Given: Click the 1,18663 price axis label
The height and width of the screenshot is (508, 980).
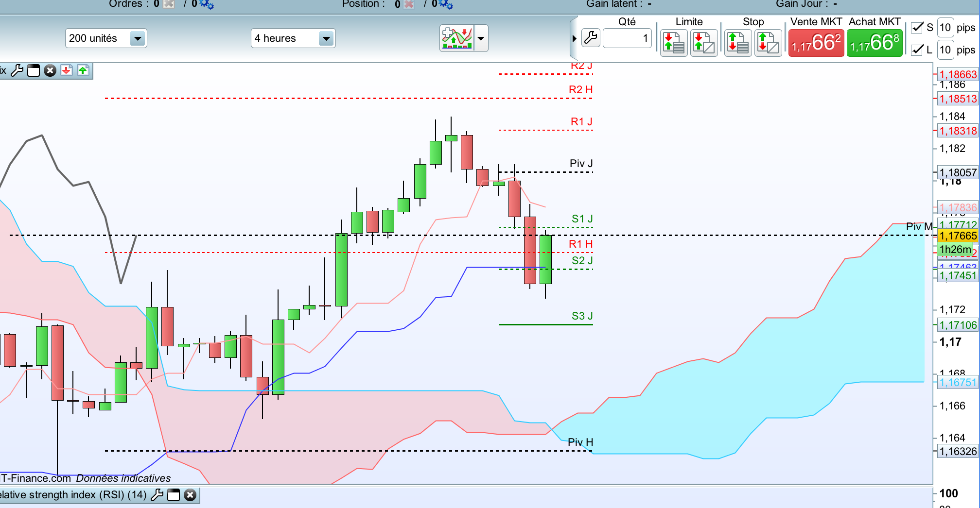Looking at the screenshot, I should [958, 74].
